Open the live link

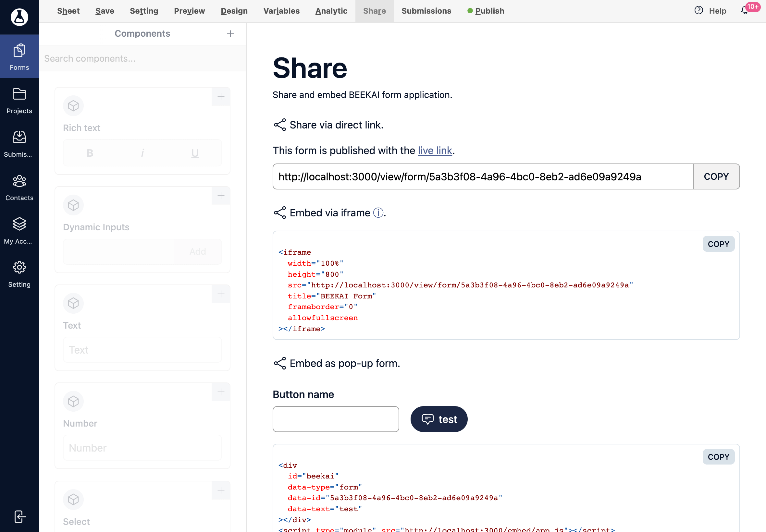tap(435, 151)
